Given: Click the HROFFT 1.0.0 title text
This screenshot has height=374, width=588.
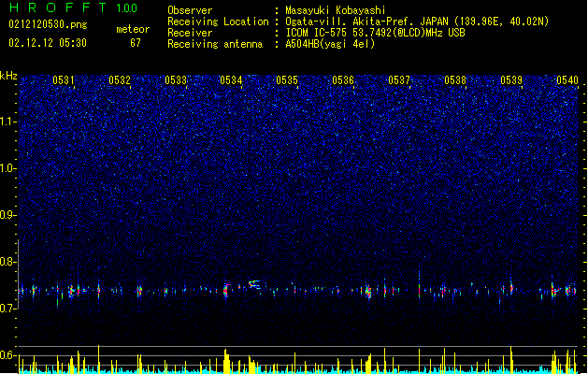Looking at the screenshot, I should click(73, 7).
